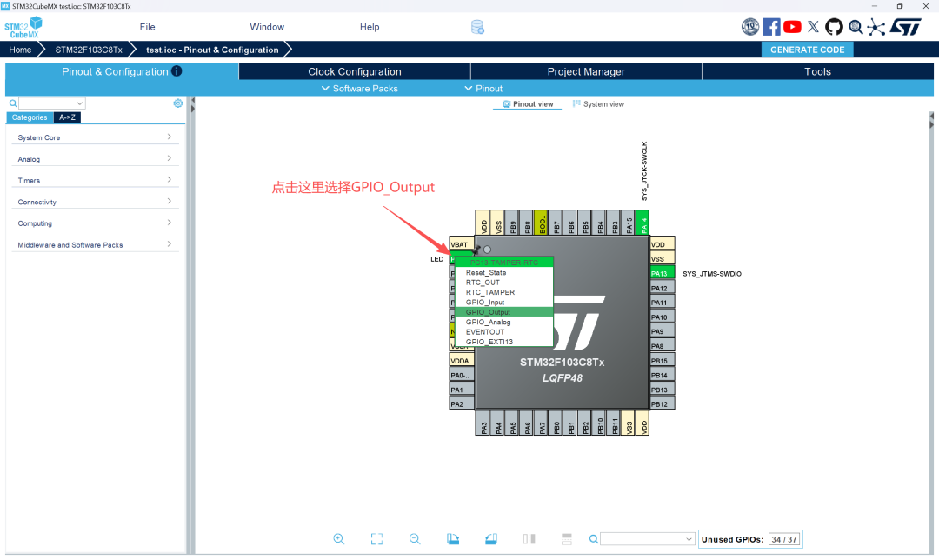939x560 pixels.
Task: Open the Software Packs dropdown
Action: tap(359, 88)
